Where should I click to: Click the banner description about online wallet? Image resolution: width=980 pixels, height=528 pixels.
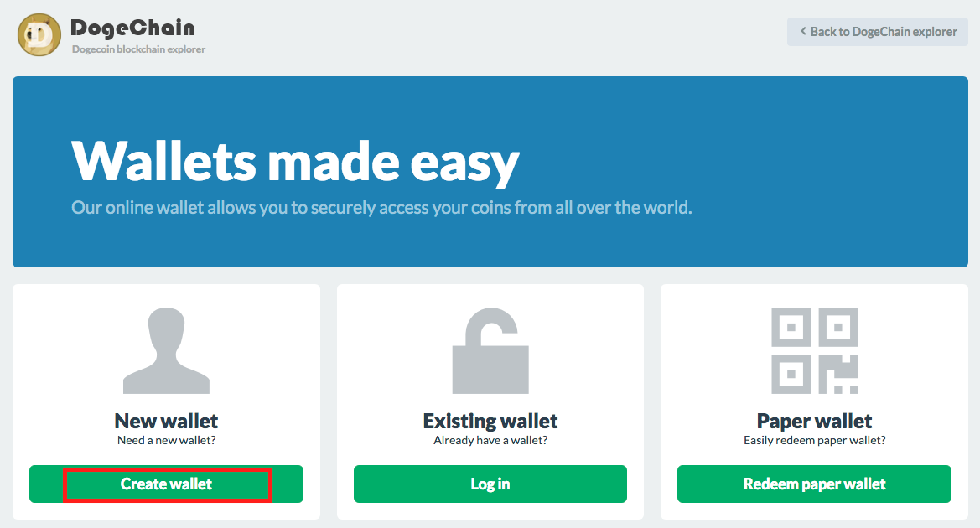pyautogui.click(x=382, y=208)
